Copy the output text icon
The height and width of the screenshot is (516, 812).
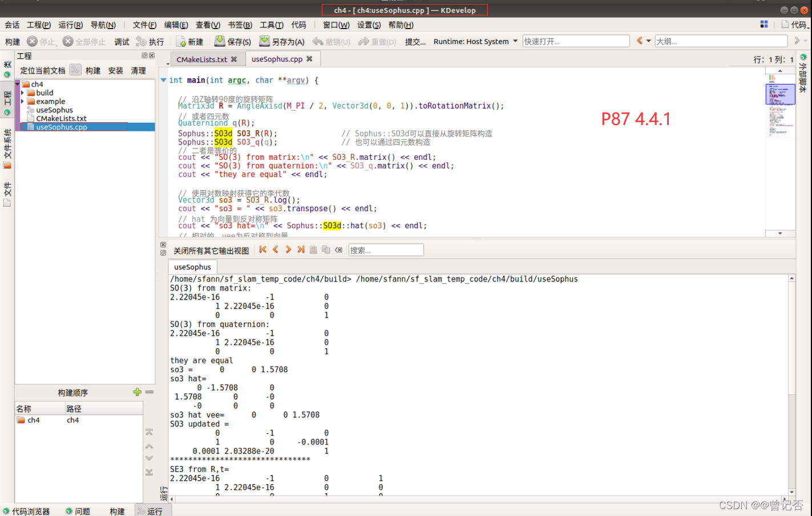tap(326, 249)
